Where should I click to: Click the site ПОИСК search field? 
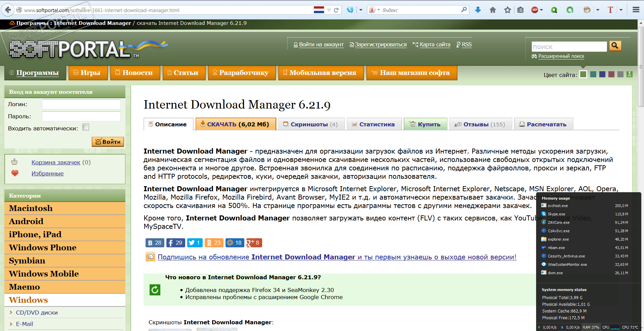(569, 47)
